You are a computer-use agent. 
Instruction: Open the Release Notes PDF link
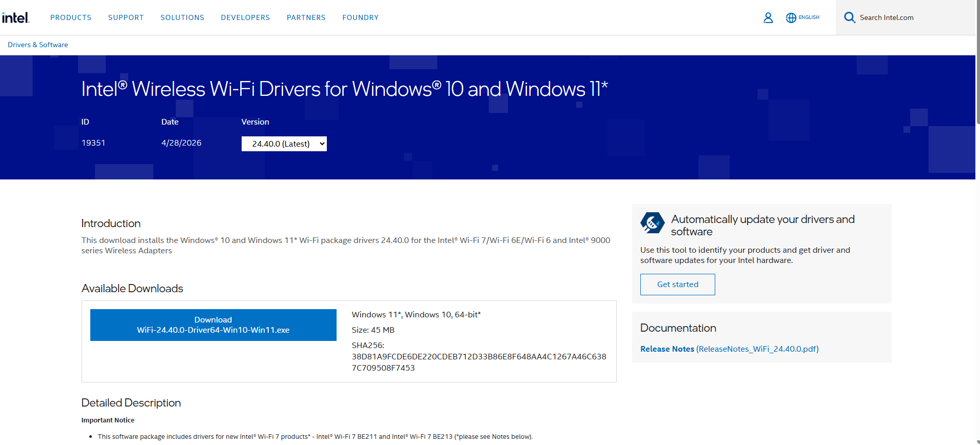click(729, 349)
